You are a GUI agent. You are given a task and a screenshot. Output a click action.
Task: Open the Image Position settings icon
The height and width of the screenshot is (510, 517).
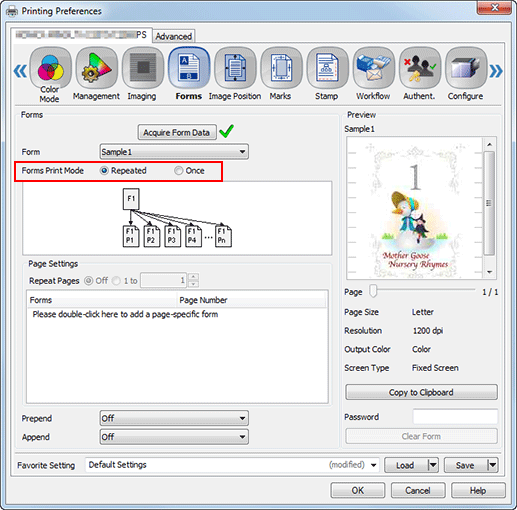coord(235,68)
